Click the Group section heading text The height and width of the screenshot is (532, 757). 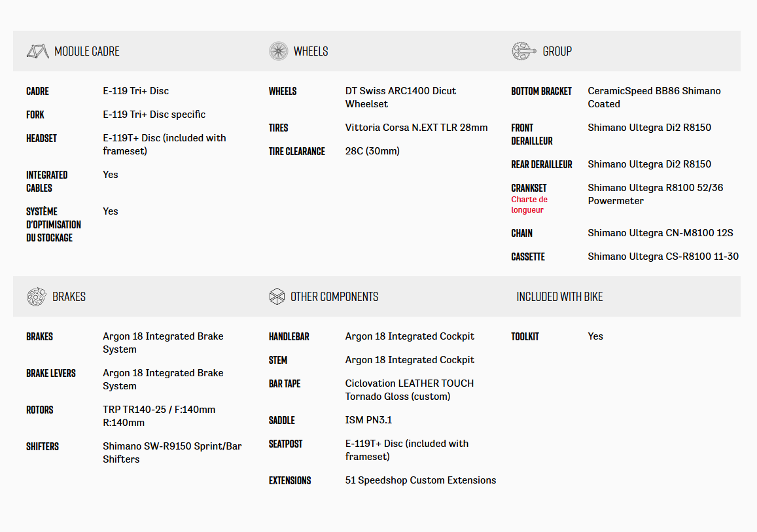tap(557, 51)
